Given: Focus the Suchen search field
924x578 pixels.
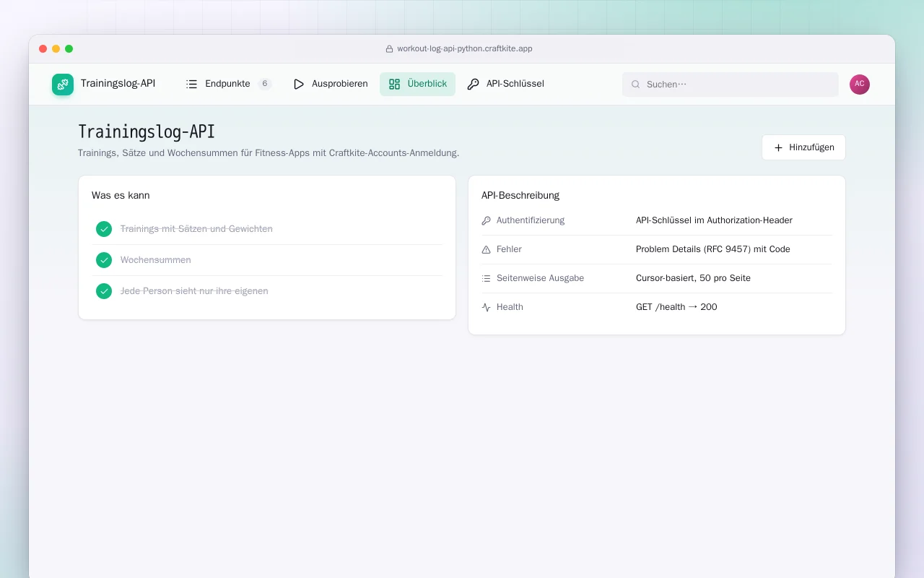Looking at the screenshot, I should [x=731, y=85].
